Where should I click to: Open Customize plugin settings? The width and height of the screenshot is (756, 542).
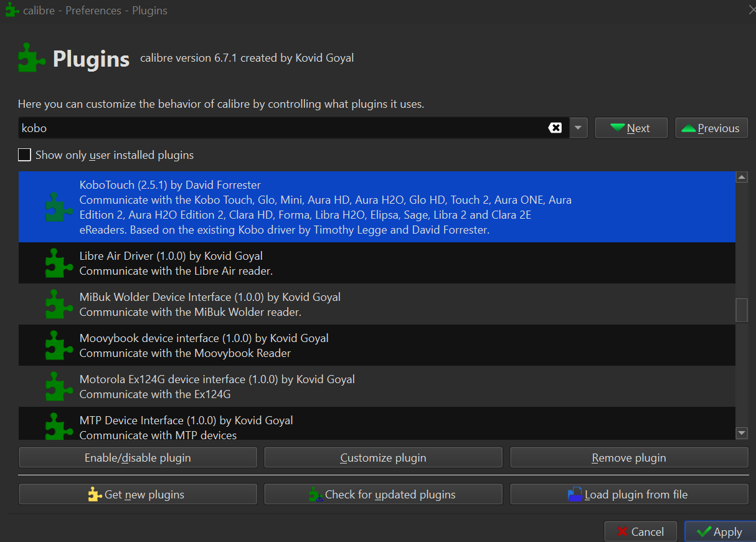click(x=383, y=458)
